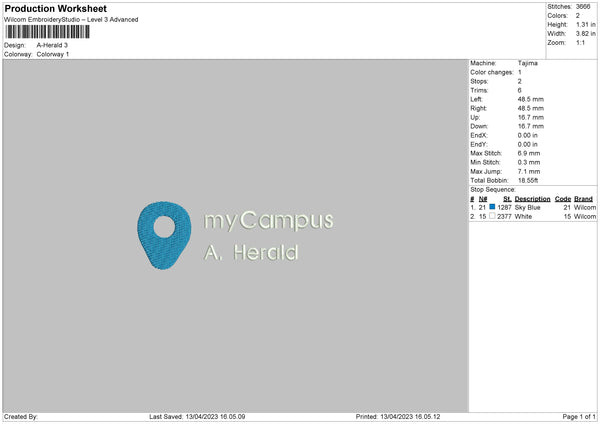This screenshot has height=424, width=600.
Task: Click the 'Stops:' label
Action: coord(479,82)
